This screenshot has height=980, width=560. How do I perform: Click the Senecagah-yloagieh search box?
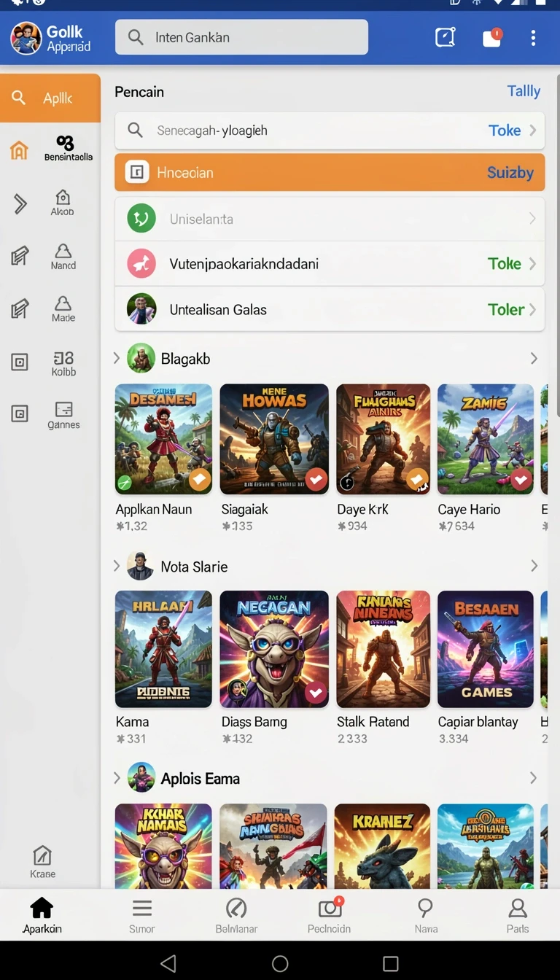point(330,131)
